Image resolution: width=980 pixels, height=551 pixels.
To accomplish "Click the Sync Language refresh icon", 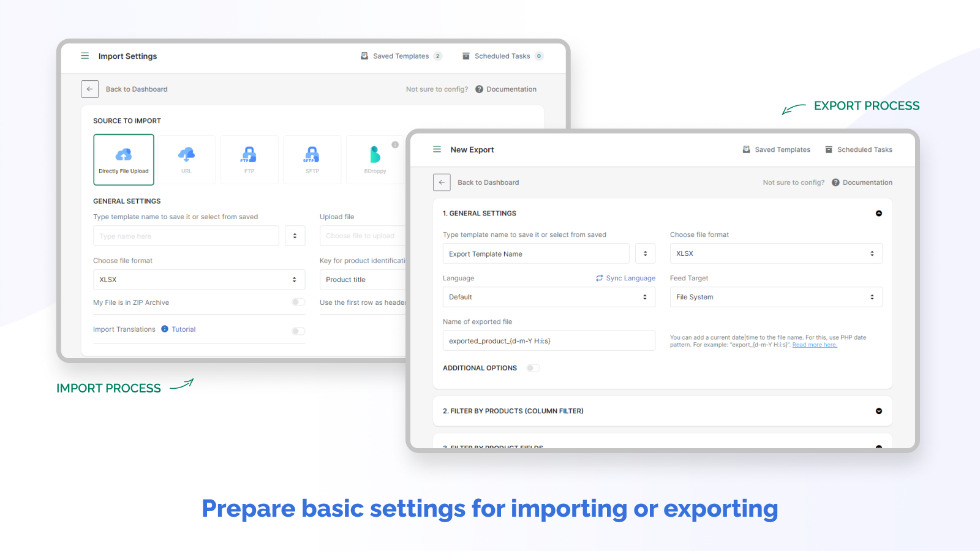I will pyautogui.click(x=599, y=278).
